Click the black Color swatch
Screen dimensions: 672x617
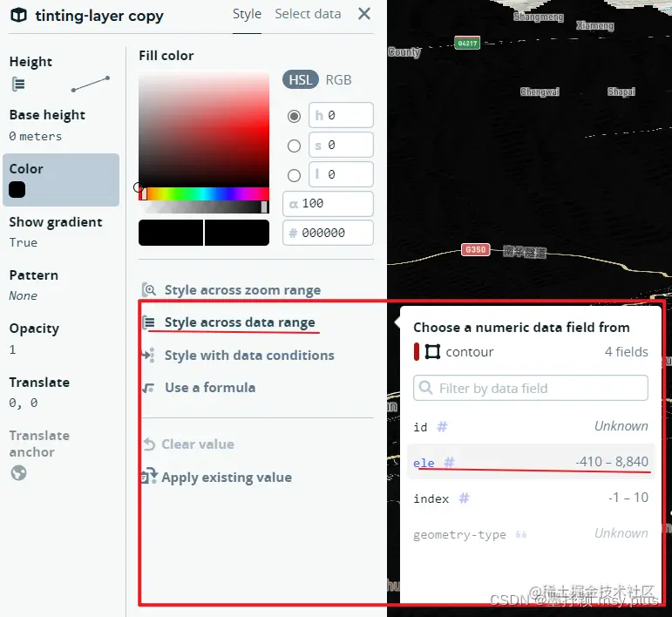coord(17,189)
